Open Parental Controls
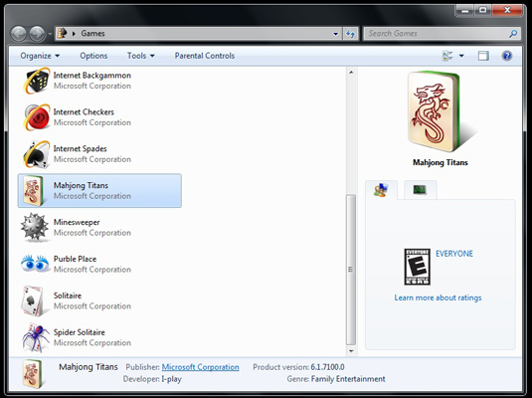This screenshot has height=398, width=532. (x=205, y=56)
